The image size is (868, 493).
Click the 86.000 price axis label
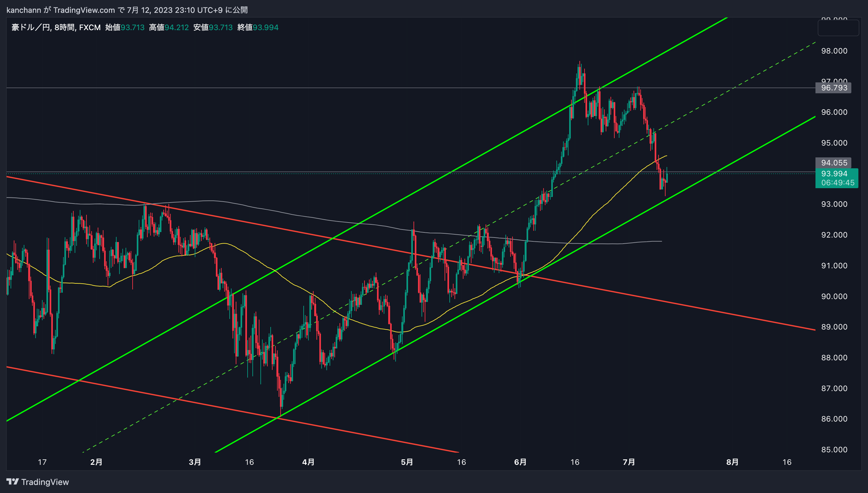(834, 419)
